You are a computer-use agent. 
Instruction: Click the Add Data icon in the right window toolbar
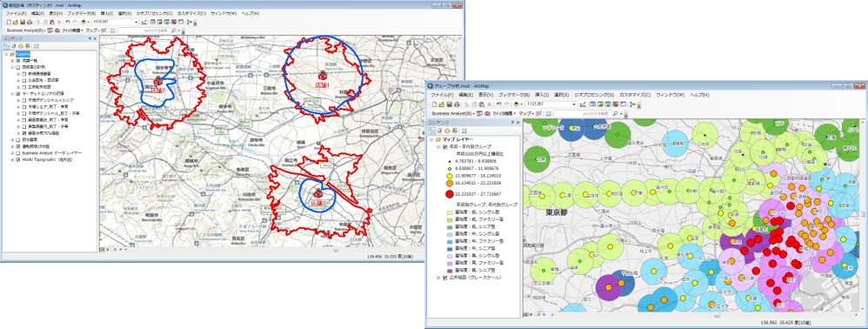516,104
